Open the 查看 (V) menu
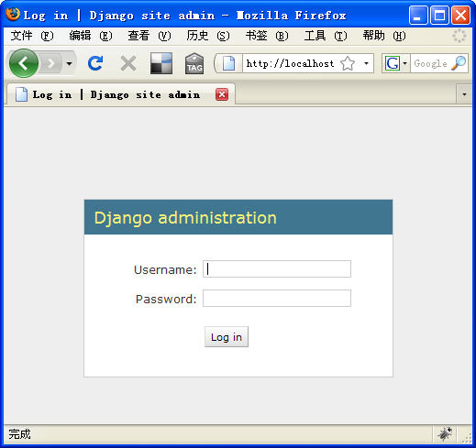 (149, 36)
